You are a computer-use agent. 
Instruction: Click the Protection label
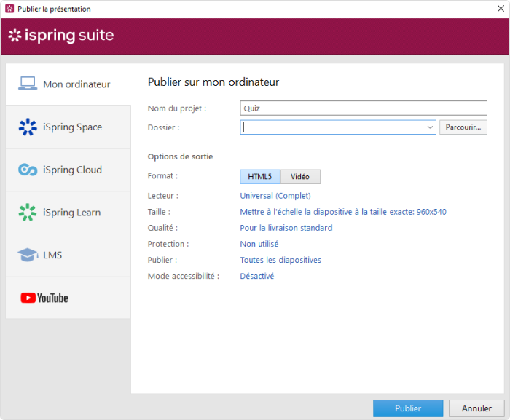[168, 244]
